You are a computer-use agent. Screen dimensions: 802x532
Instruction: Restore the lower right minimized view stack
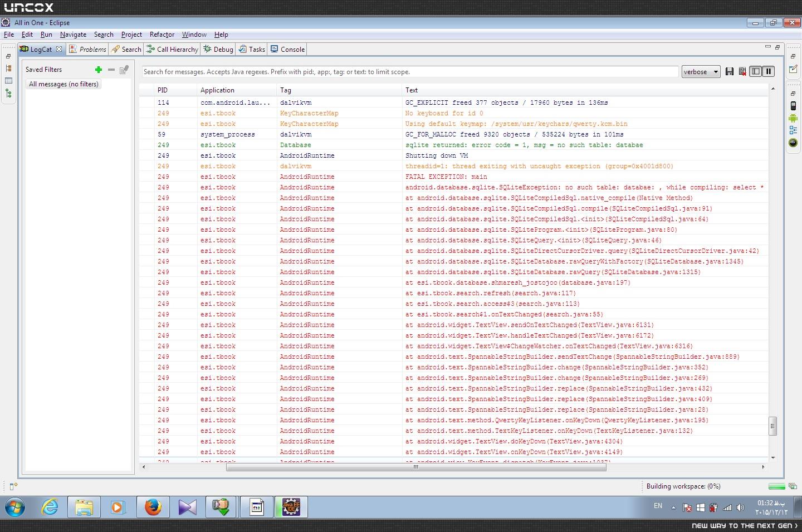(793, 94)
